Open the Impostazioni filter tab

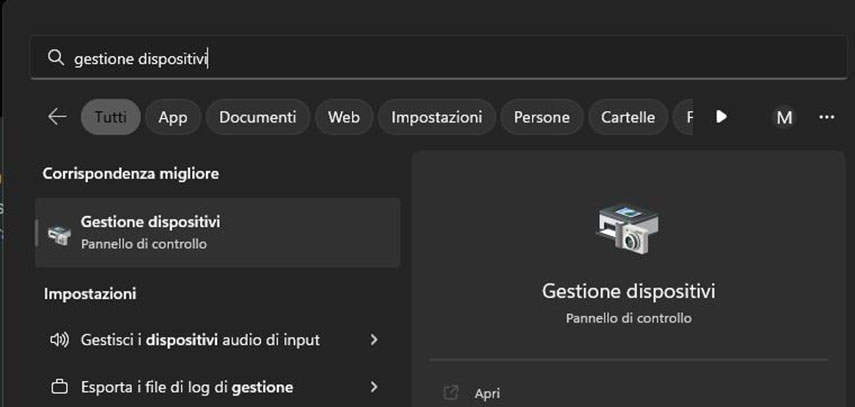(436, 117)
